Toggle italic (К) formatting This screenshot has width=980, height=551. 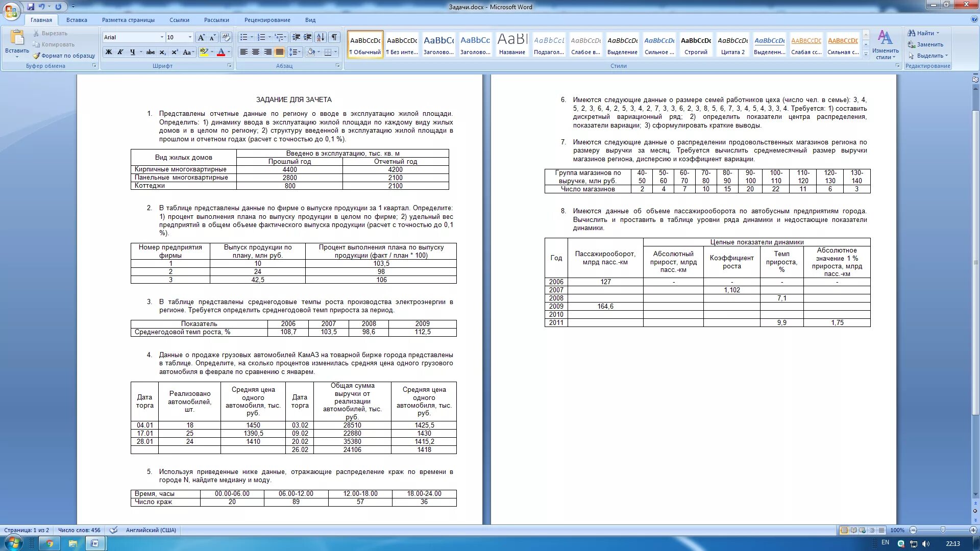pyautogui.click(x=120, y=52)
